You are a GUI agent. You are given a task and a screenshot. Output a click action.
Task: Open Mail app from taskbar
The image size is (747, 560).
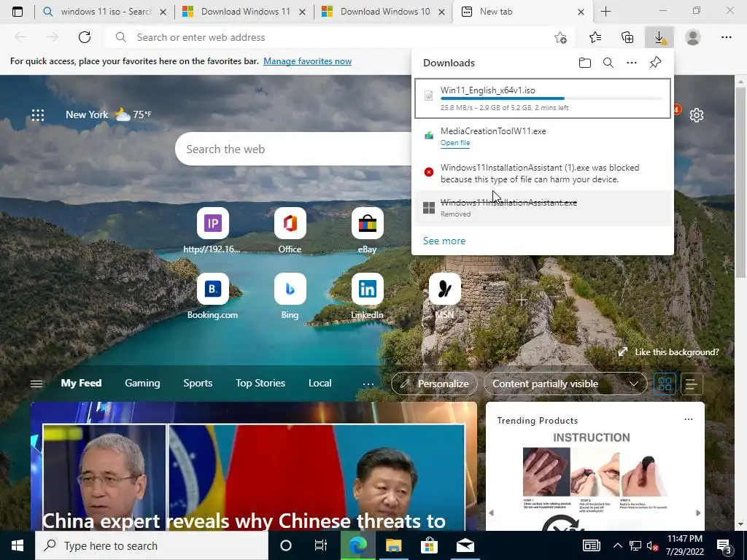click(x=465, y=545)
